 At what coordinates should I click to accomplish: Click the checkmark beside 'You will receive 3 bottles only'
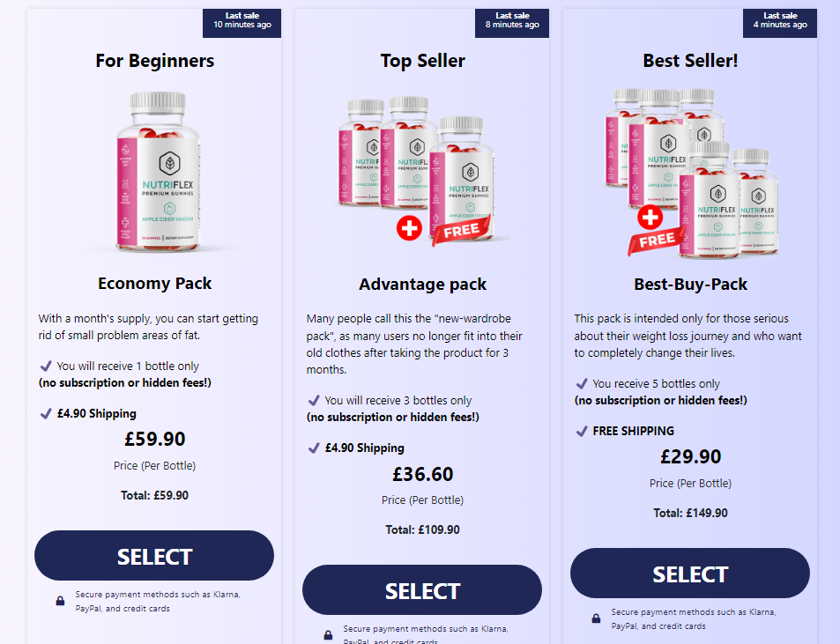(x=314, y=401)
